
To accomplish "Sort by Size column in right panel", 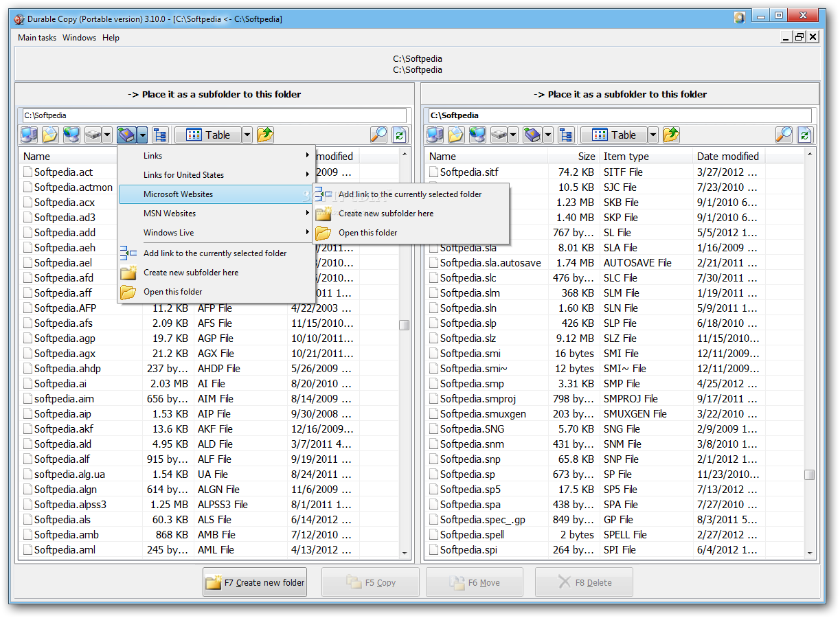I will click(x=574, y=157).
